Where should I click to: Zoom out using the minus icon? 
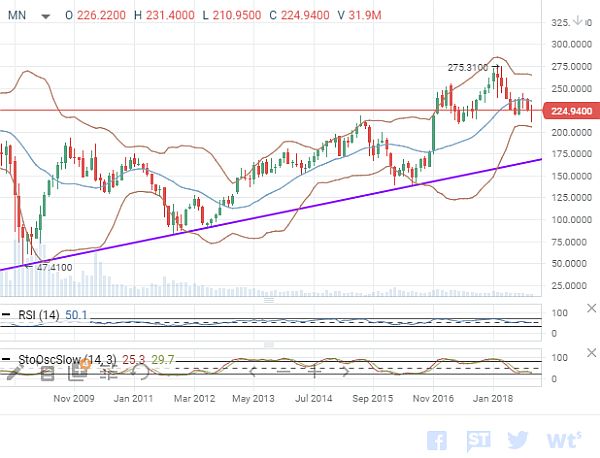click(284, 372)
